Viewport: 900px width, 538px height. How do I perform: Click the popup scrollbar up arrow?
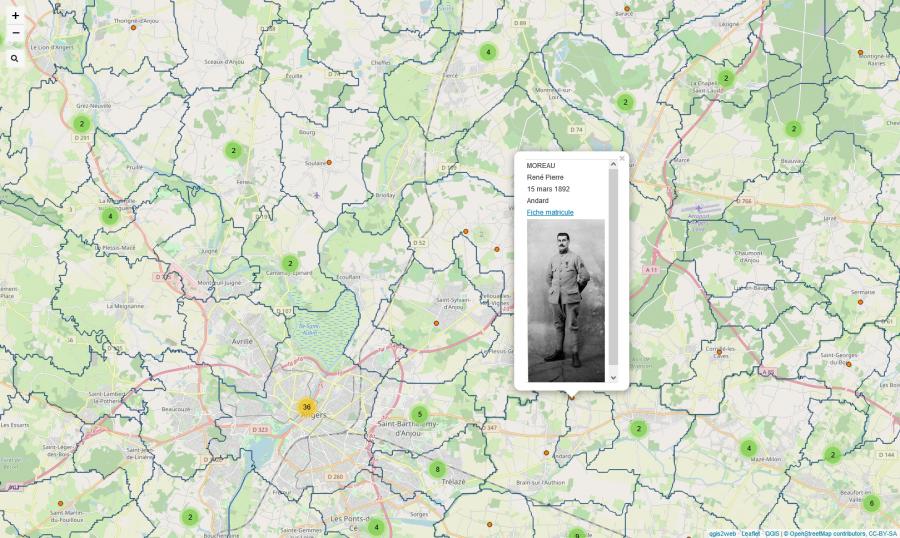pos(613,164)
